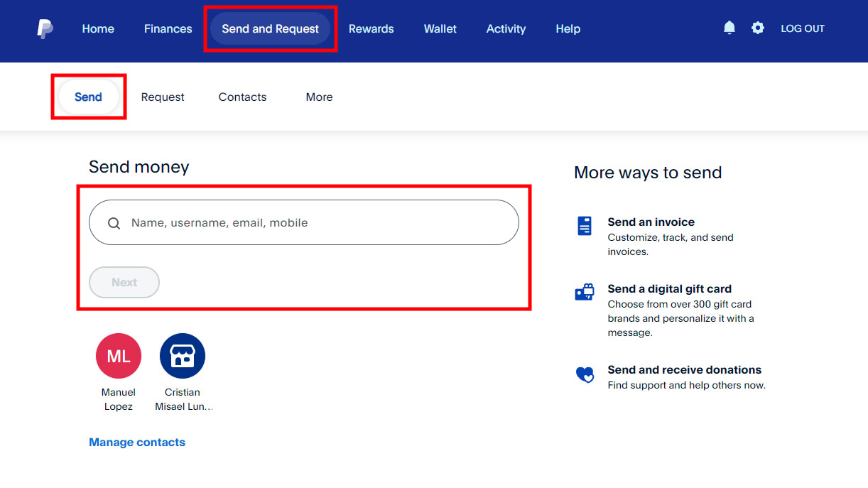Open the Home menu item

coord(98,29)
